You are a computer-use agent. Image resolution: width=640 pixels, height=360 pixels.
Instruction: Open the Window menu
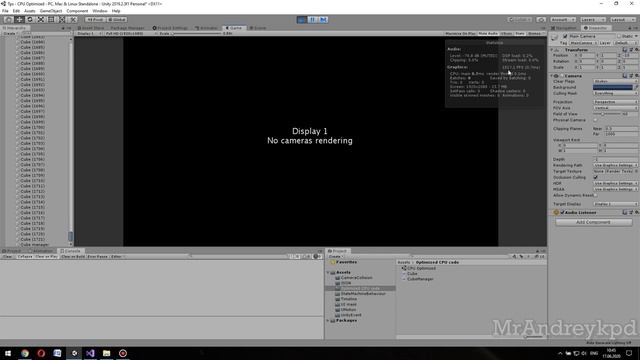pyautogui.click(x=100, y=11)
